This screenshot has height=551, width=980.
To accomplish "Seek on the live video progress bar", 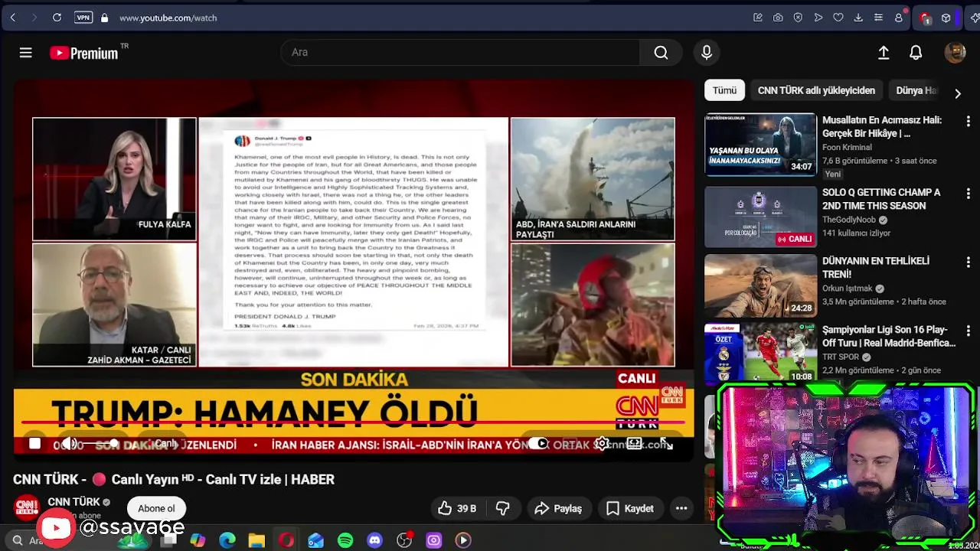I will [353, 422].
